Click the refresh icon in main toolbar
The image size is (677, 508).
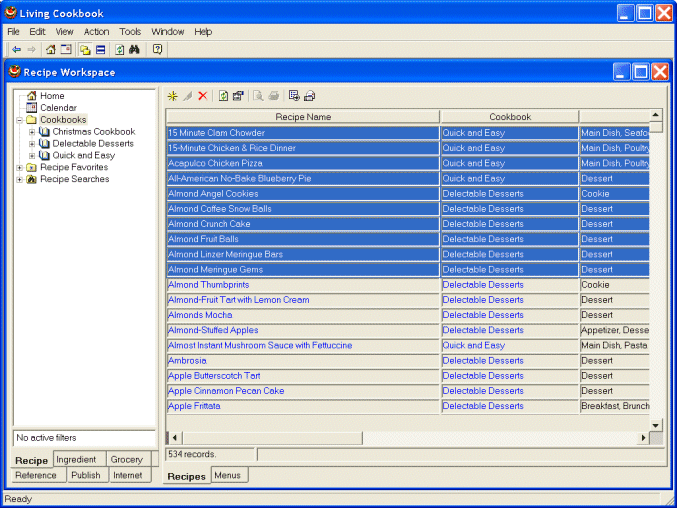120,50
